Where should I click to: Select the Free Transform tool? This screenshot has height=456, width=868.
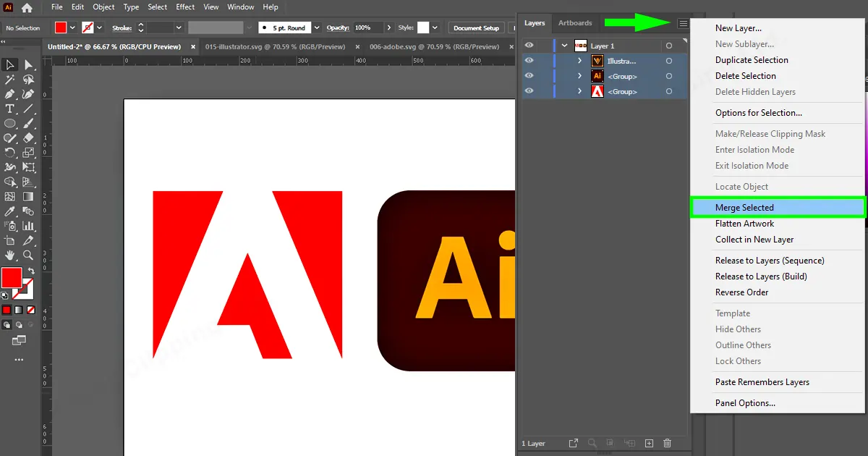tap(28, 167)
